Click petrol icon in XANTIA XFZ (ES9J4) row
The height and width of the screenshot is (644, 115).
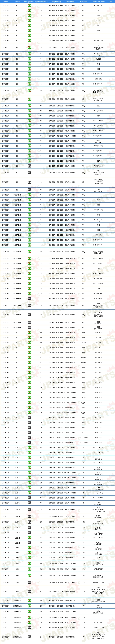[29, 493]
